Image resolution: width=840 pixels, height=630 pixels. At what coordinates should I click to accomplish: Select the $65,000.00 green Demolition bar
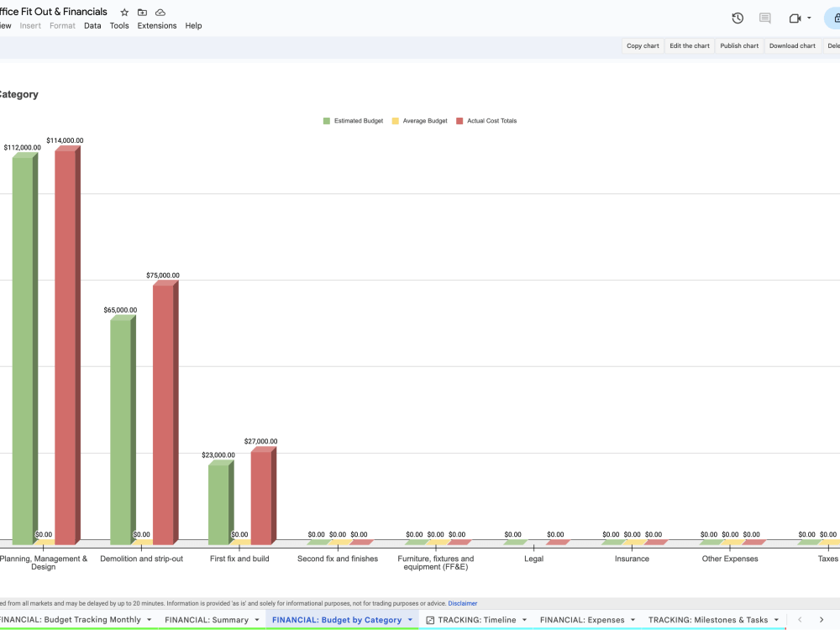[x=122, y=431]
